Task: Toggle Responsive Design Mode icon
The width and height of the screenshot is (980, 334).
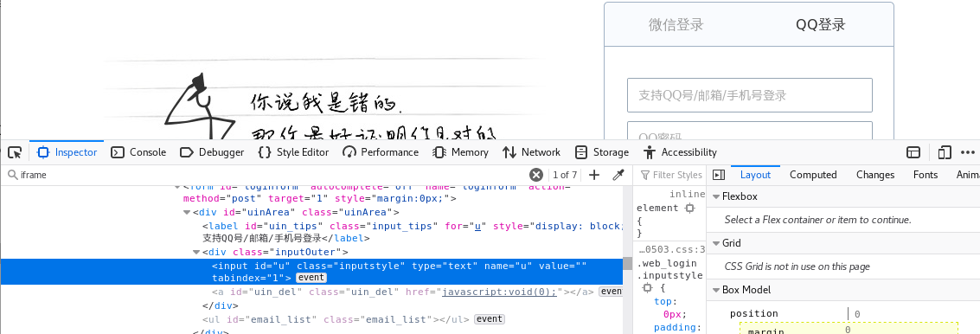Action: click(945, 152)
